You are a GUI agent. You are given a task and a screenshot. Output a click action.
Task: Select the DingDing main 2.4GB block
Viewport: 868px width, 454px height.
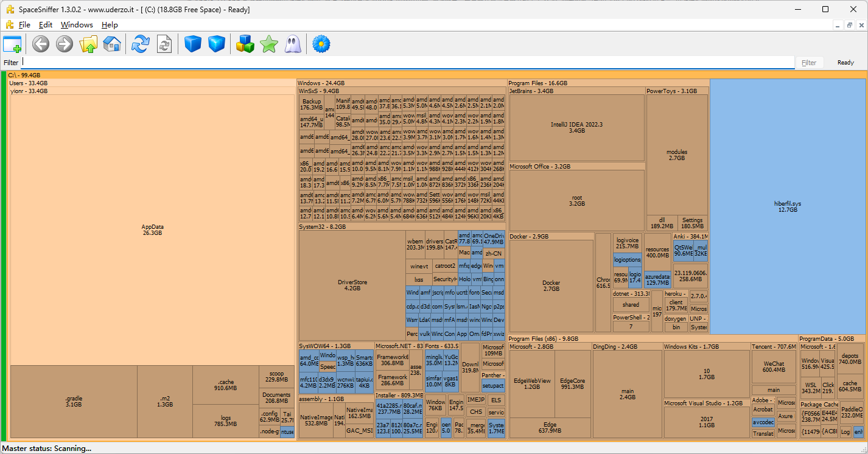pyautogui.click(x=628, y=394)
